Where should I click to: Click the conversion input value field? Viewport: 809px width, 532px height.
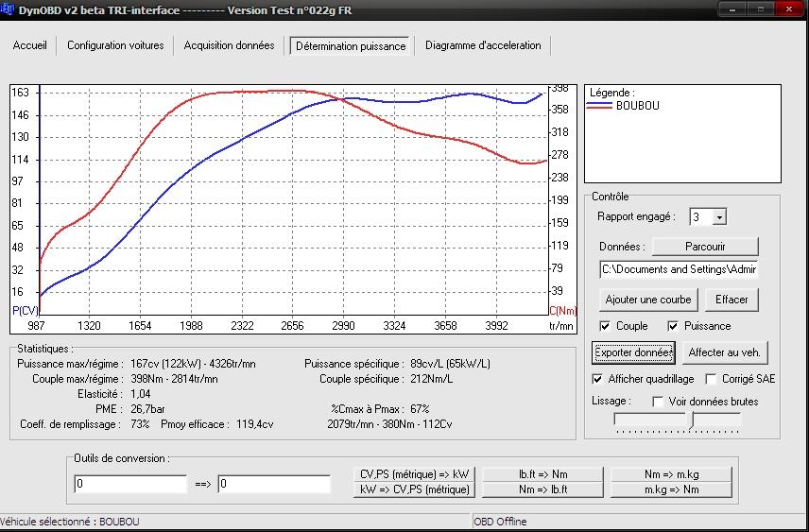130,484
